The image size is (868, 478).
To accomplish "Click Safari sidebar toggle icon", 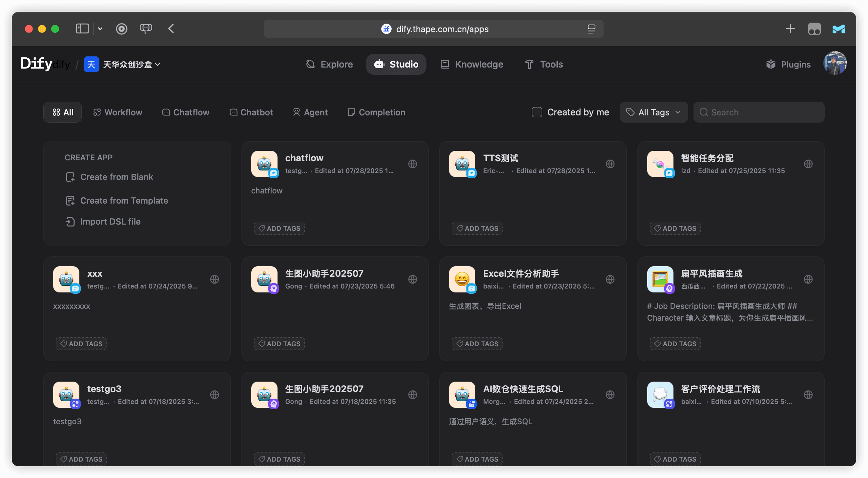I will 82,29.
